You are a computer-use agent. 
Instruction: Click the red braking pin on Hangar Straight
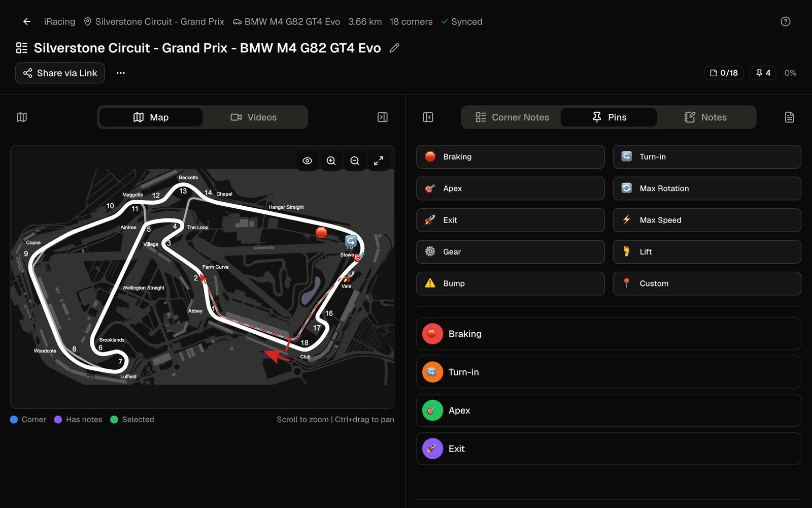tap(321, 233)
